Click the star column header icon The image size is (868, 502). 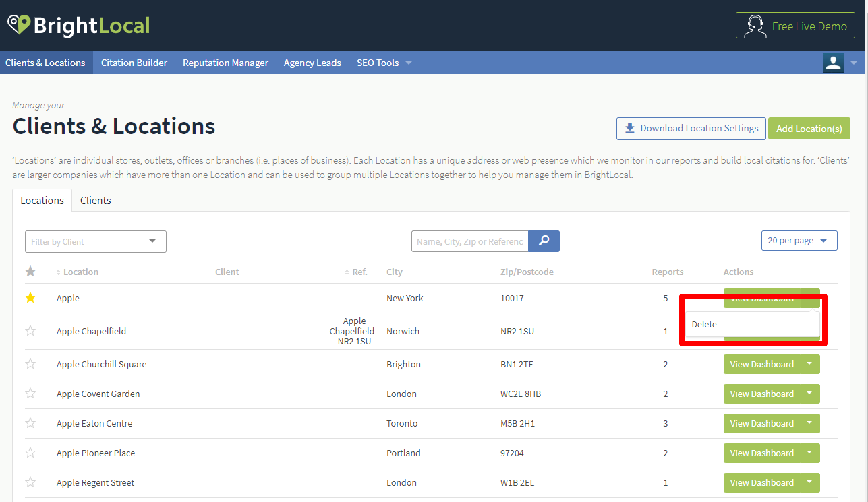30,272
